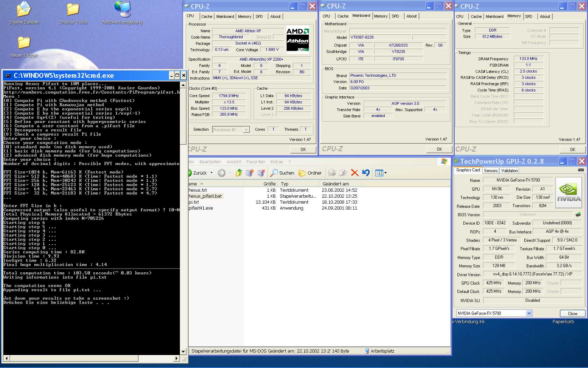The width and height of the screenshot is (588, 368).
Task: Click the VT8367-8235 motherboard model field
Action: 380,37
